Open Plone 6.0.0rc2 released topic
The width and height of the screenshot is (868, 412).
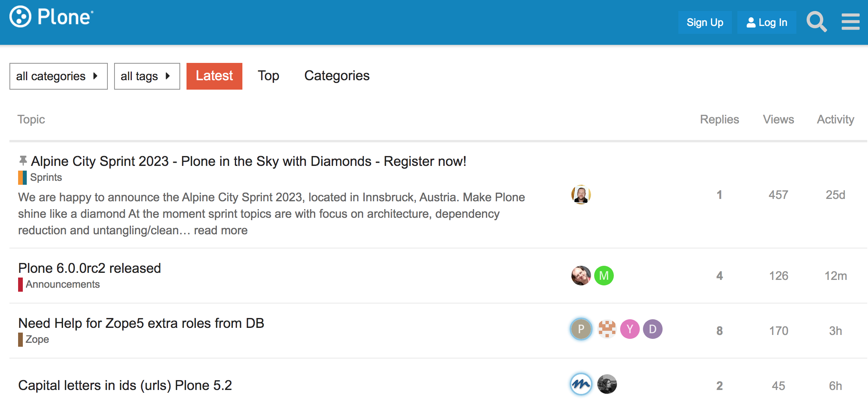[x=90, y=268]
